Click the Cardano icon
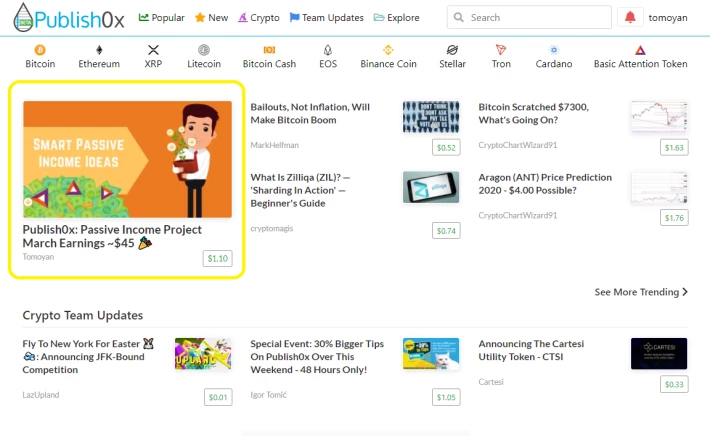The image size is (710, 436). pyautogui.click(x=554, y=49)
